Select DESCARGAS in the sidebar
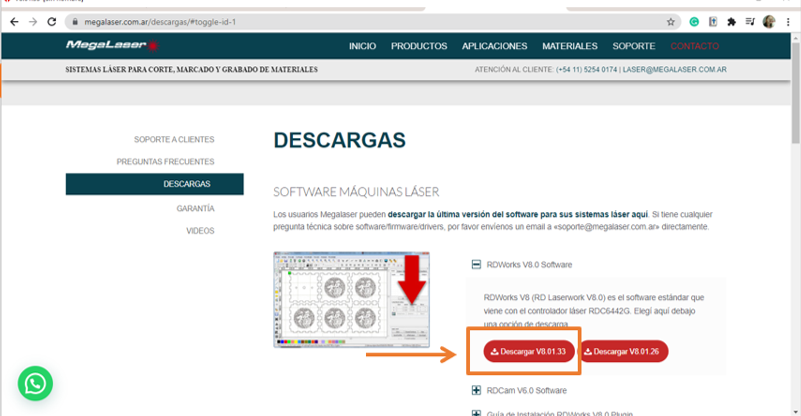The image size is (801, 416). pyautogui.click(x=155, y=184)
